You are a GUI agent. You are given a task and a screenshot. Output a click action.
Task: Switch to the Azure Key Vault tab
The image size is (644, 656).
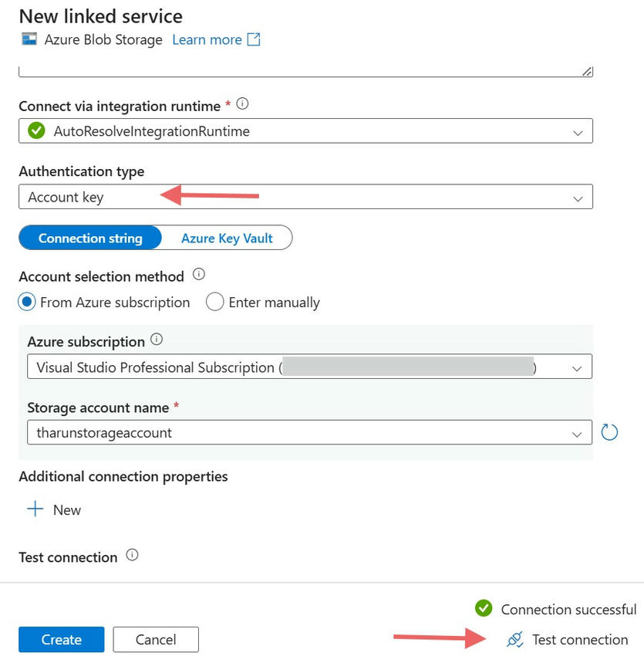[x=228, y=238]
